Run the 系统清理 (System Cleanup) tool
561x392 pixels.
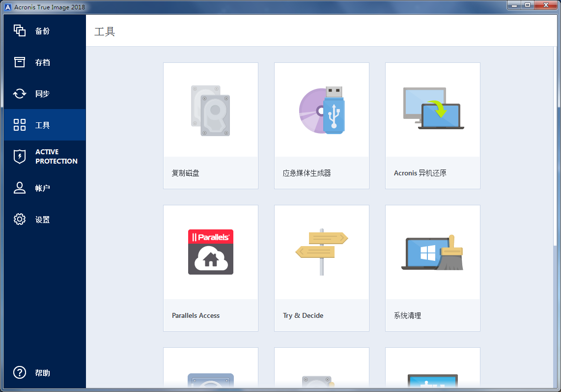pyautogui.click(x=432, y=268)
